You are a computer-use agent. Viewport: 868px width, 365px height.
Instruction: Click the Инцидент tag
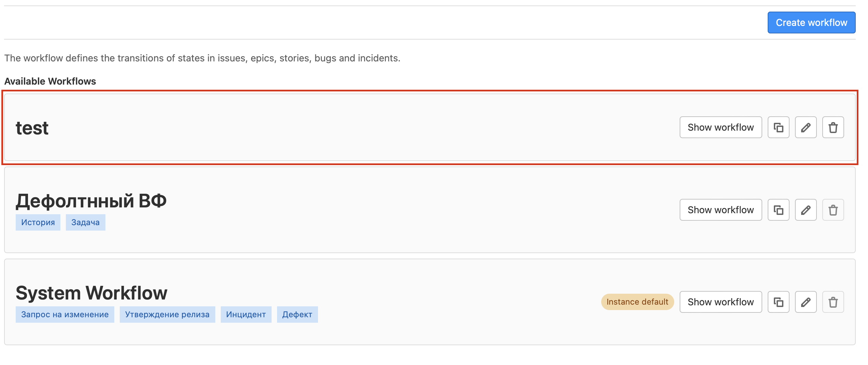point(246,315)
